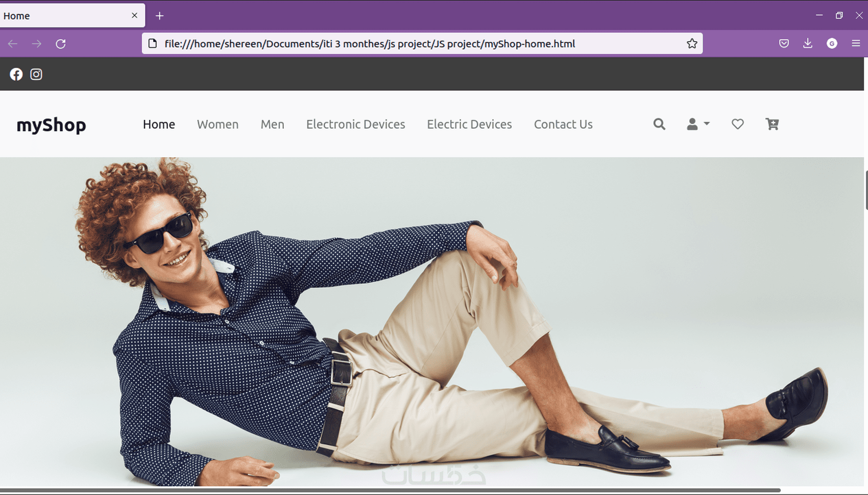Open the browser hamburger menu

pyautogui.click(x=856, y=43)
